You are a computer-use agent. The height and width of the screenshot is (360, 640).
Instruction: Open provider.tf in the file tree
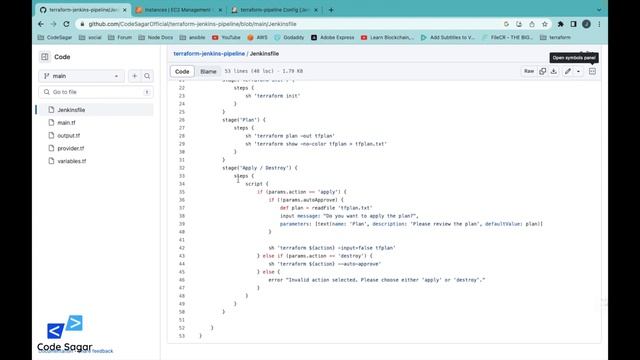click(71, 148)
